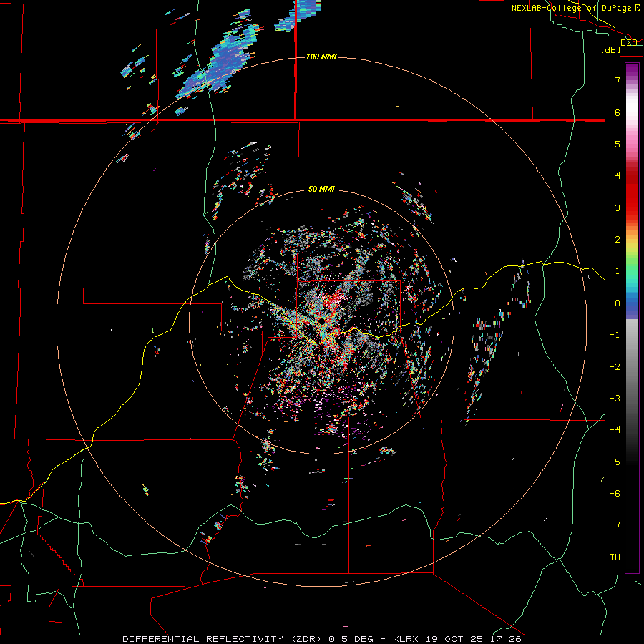Click the TH threshold label on scale
Viewport: 644px width, 644px height.
coord(615,557)
